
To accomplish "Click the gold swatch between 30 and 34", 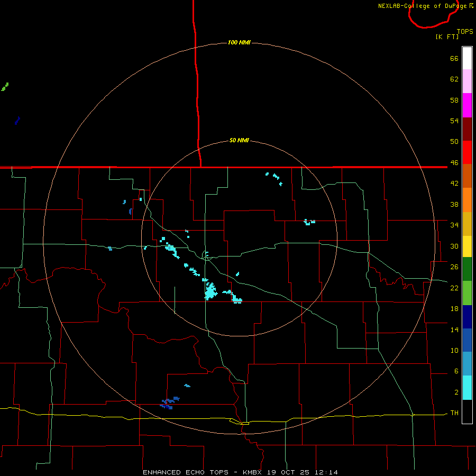I will 467,224.
